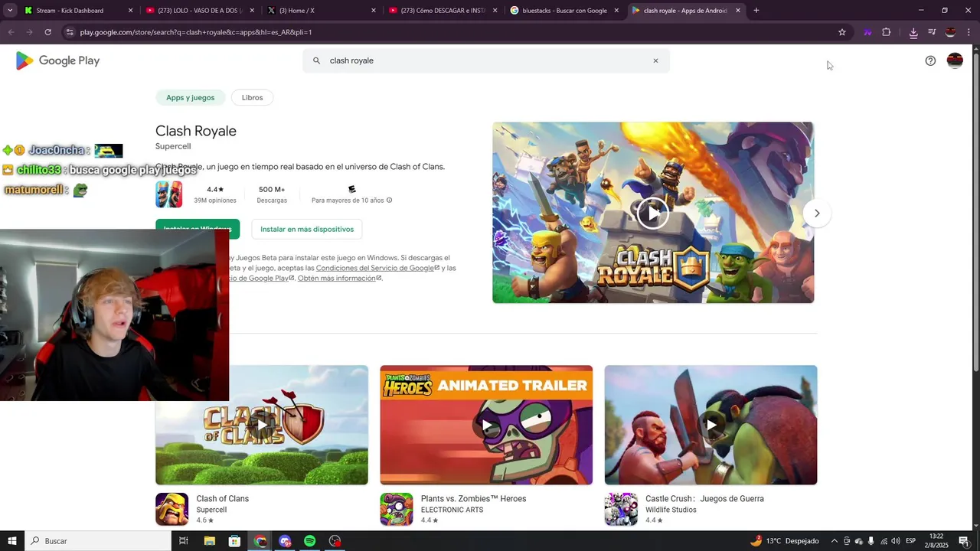Open the tab search dropdown arrow

[10, 11]
